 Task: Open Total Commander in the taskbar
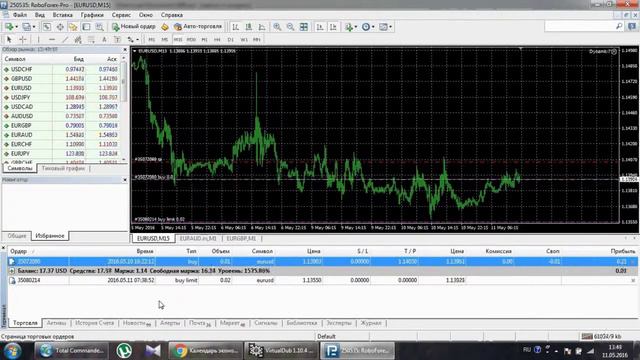point(71,351)
